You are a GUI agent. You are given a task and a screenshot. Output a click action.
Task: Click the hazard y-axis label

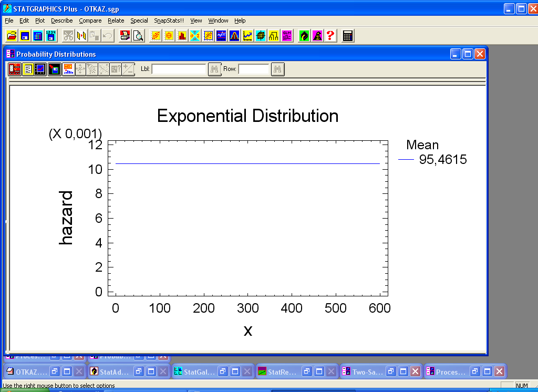pyautogui.click(x=66, y=218)
